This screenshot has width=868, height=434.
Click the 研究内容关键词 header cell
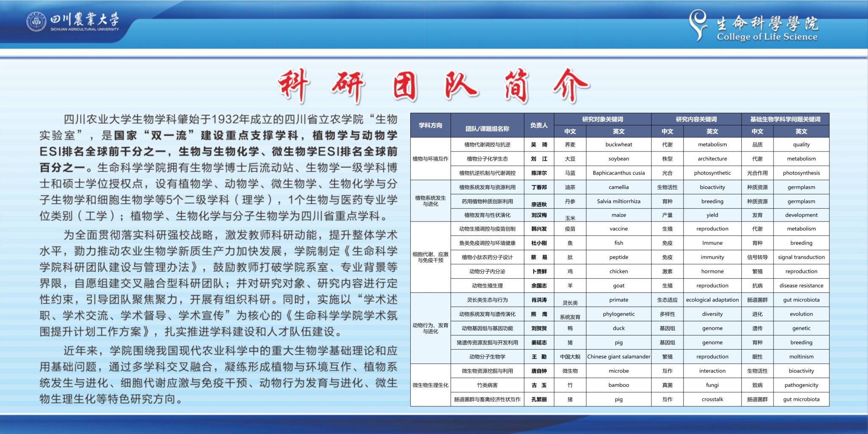tap(696, 119)
